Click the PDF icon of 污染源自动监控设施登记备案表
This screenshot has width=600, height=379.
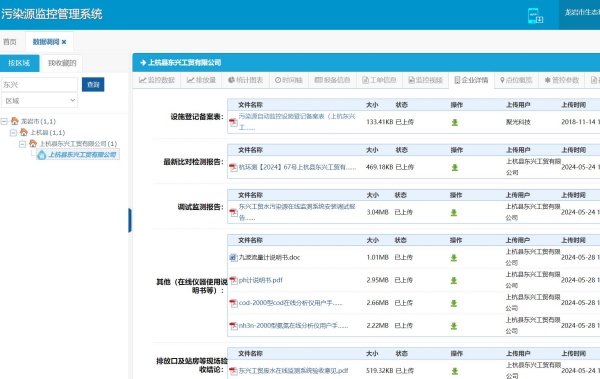click(x=233, y=123)
